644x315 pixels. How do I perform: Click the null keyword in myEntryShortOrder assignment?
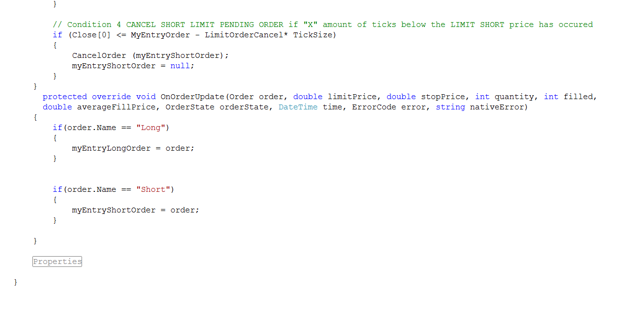point(180,66)
